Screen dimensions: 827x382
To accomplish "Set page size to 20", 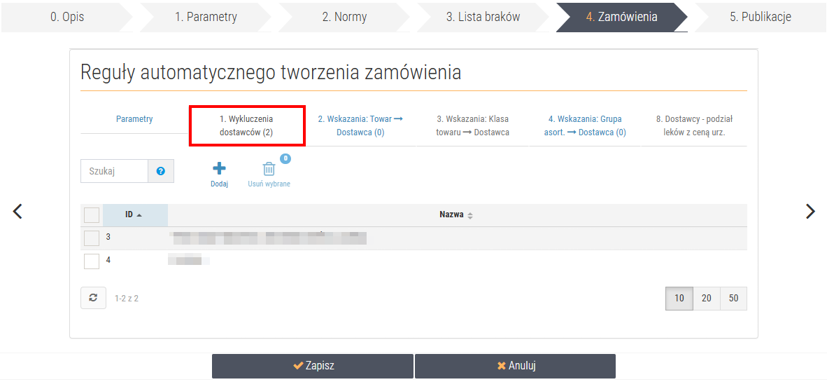I will 706,299.
